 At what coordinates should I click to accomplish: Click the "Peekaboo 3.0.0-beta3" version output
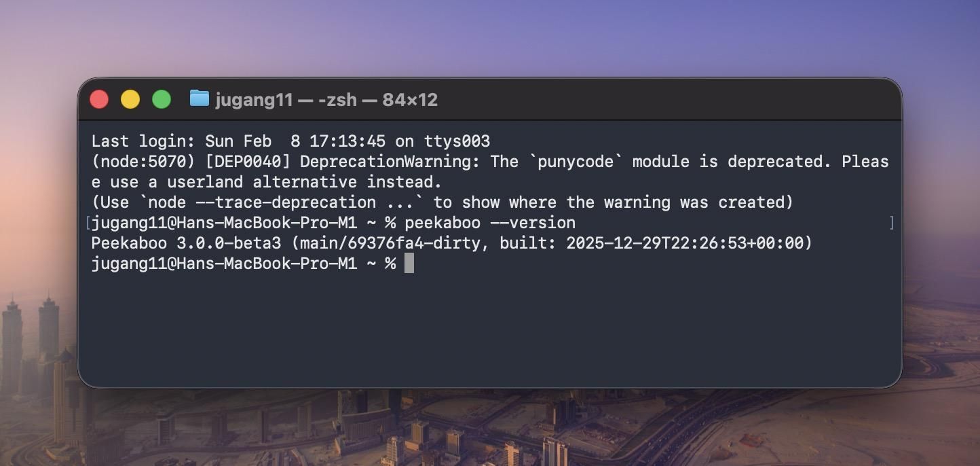click(186, 243)
